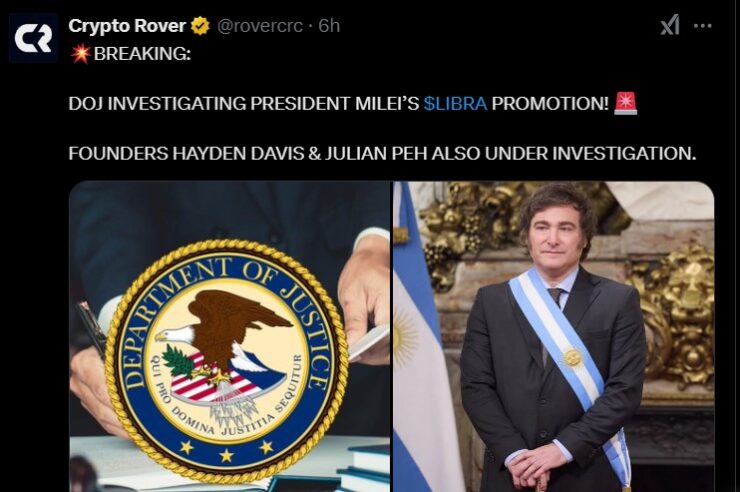Image resolution: width=740 pixels, height=492 pixels.
Task: Click the tweet text about founders investigation
Action: pyautogui.click(x=382, y=153)
